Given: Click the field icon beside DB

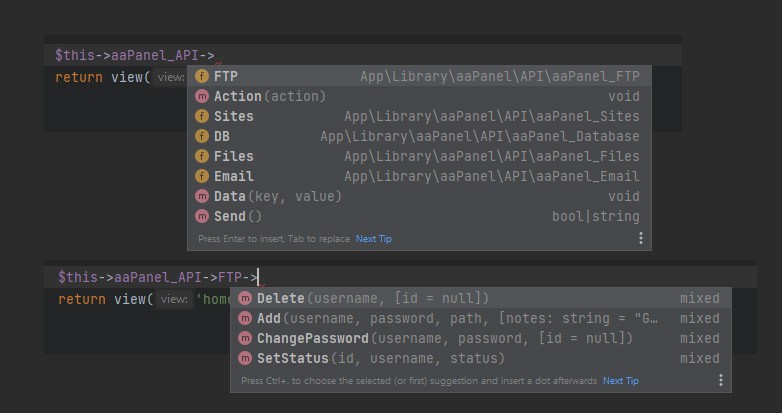Looking at the screenshot, I should (x=201, y=136).
